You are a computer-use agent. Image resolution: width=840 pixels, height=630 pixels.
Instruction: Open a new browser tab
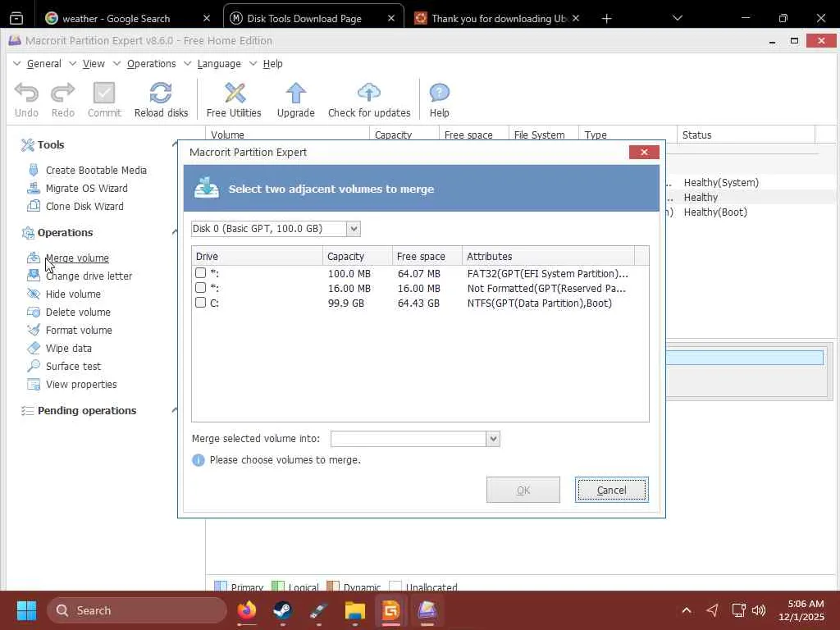point(606,19)
